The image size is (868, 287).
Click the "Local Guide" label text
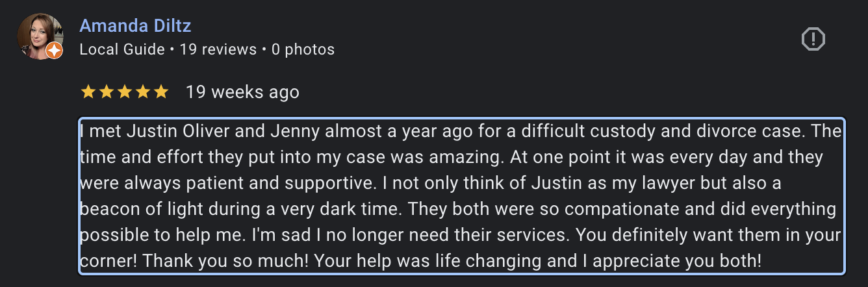click(x=122, y=49)
